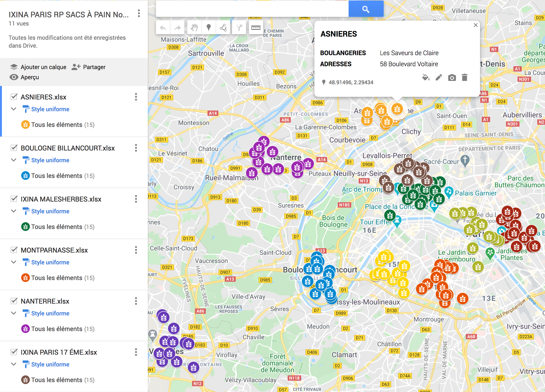The width and height of the screenshot is (545, 392).
Task: Open MONTPARNASSE.xlsx layer options menu
Action: tap(136, 250)
